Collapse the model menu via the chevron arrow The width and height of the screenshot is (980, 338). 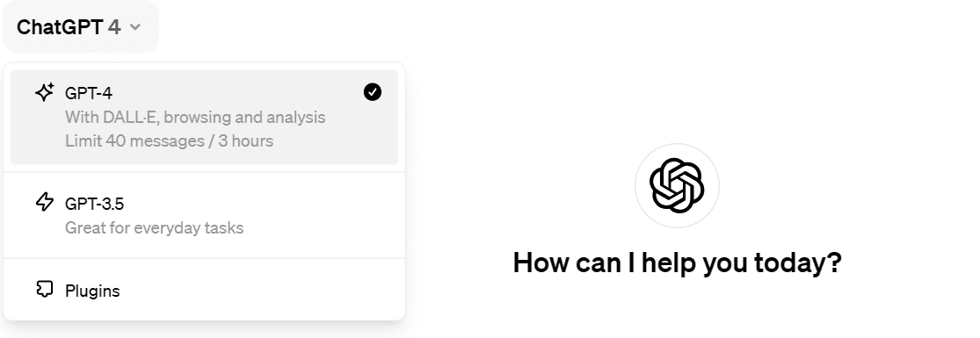click(x=135, y=27)
